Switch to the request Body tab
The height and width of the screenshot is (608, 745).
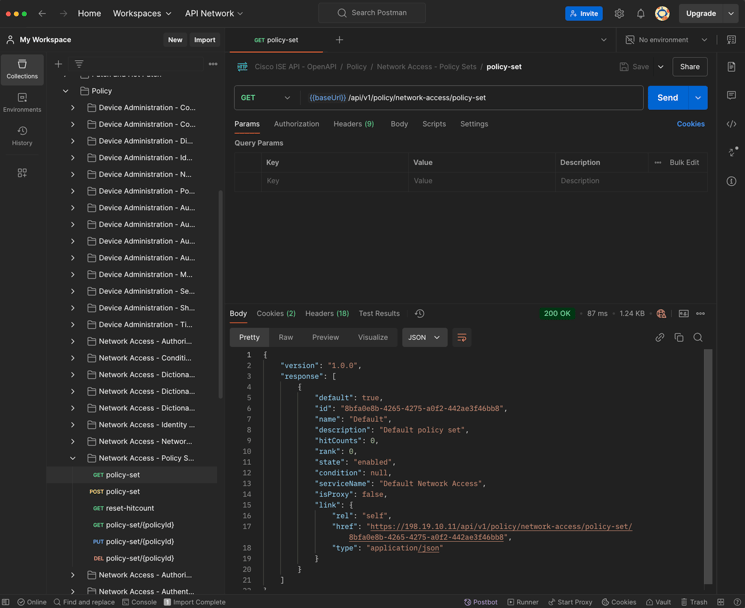pyautogui.click(x=399, y=124)
